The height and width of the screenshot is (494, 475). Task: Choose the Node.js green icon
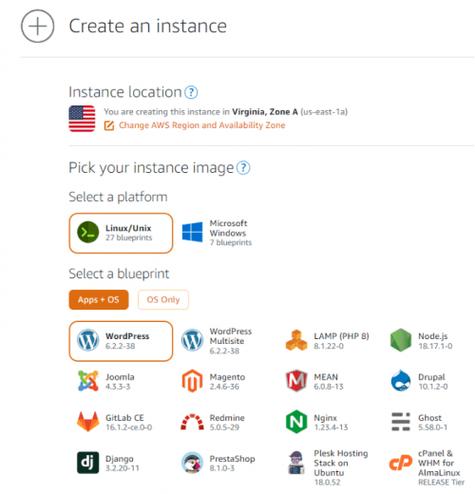tap(400, 340)
